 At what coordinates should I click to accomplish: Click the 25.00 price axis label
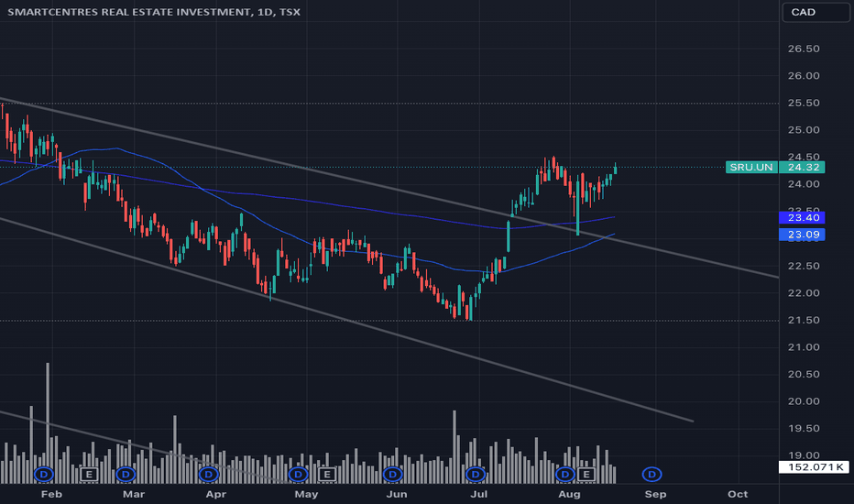click(804, 130)
